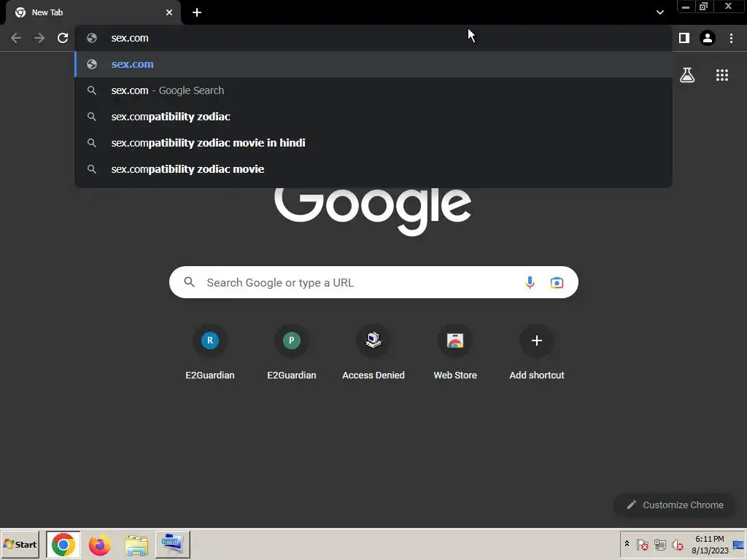
Task: Launch Firefox from the taskbar
Action: coord(99,544)
